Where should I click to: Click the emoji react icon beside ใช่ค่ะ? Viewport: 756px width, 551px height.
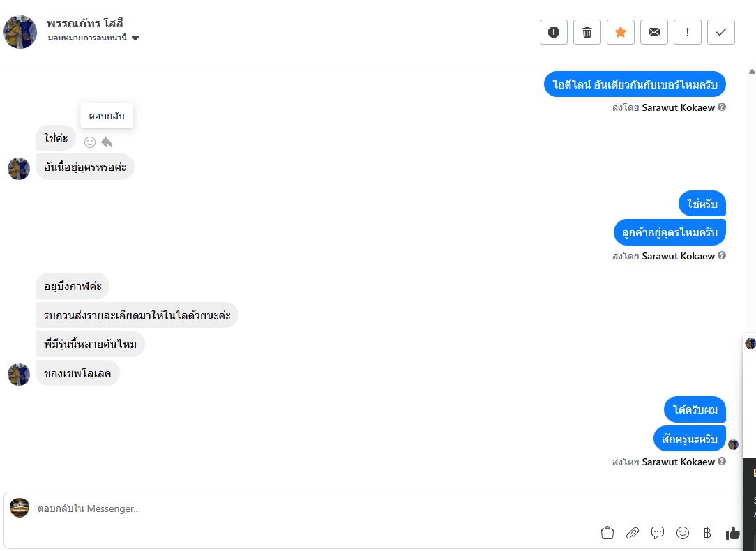tap(90, 142)
